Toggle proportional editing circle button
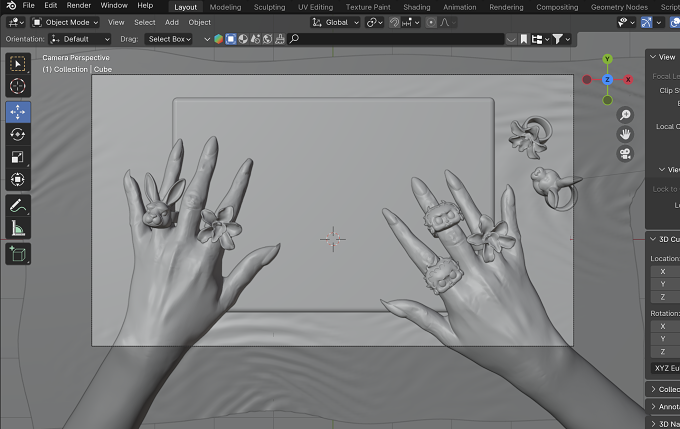680x429 pixels. coord(431,23)
